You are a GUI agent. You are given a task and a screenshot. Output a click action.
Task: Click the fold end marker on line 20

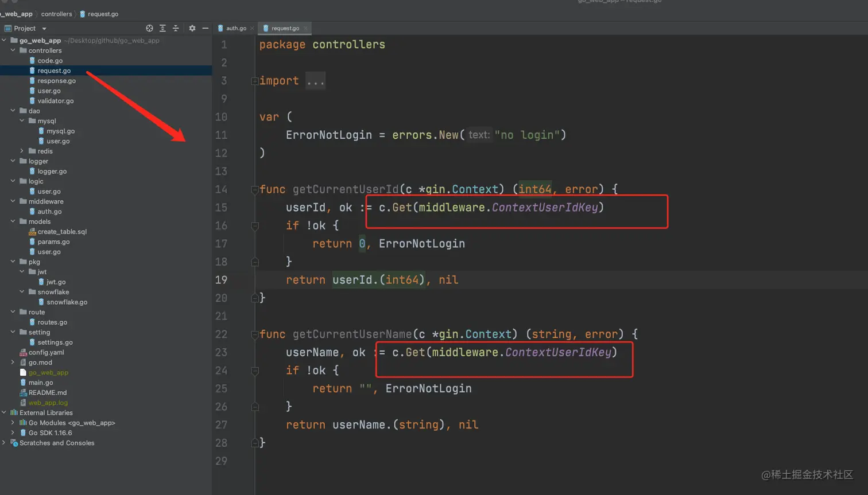coord(254,298)
